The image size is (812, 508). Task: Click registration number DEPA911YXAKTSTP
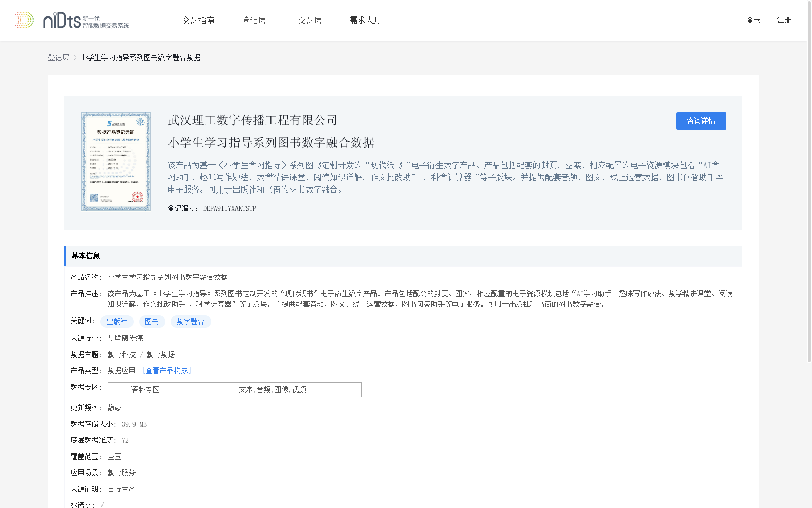pos(229,208)
